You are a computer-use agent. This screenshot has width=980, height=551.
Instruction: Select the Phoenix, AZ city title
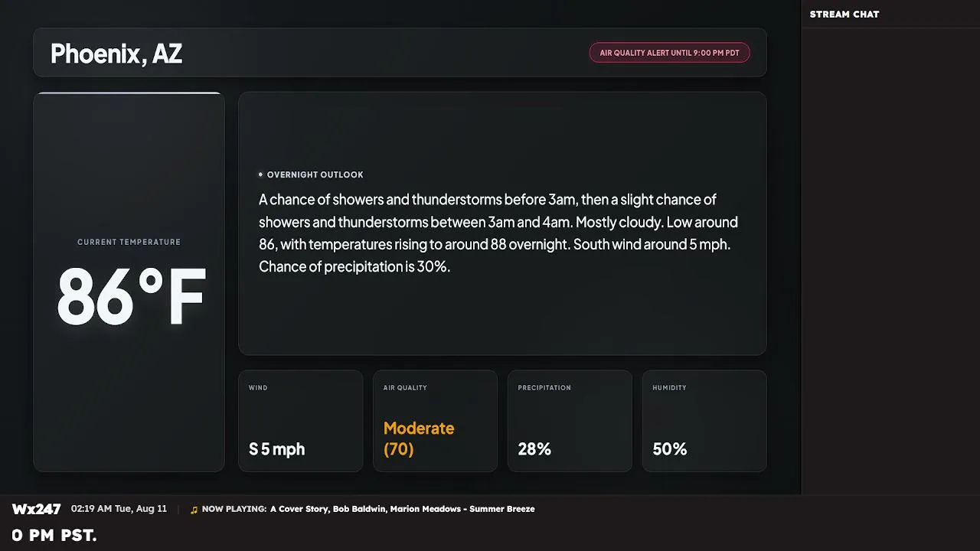pyautogui.click(x=116, y=54)
